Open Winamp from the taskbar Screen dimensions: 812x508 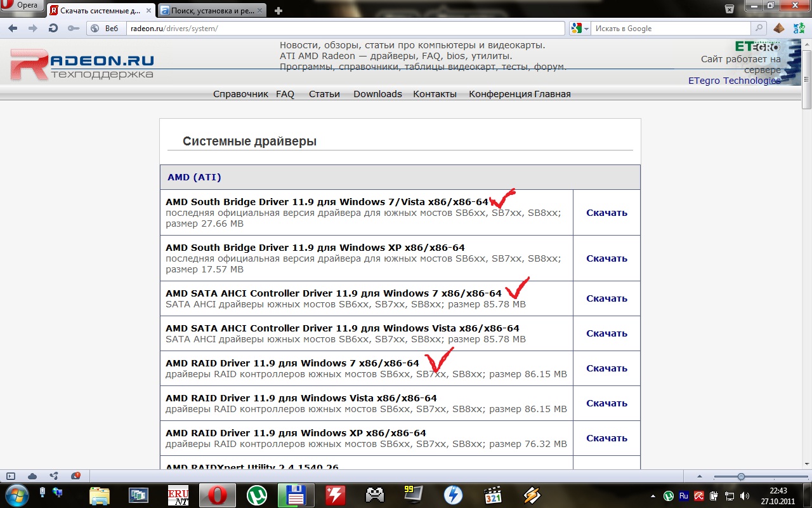[x=532, y=495]
